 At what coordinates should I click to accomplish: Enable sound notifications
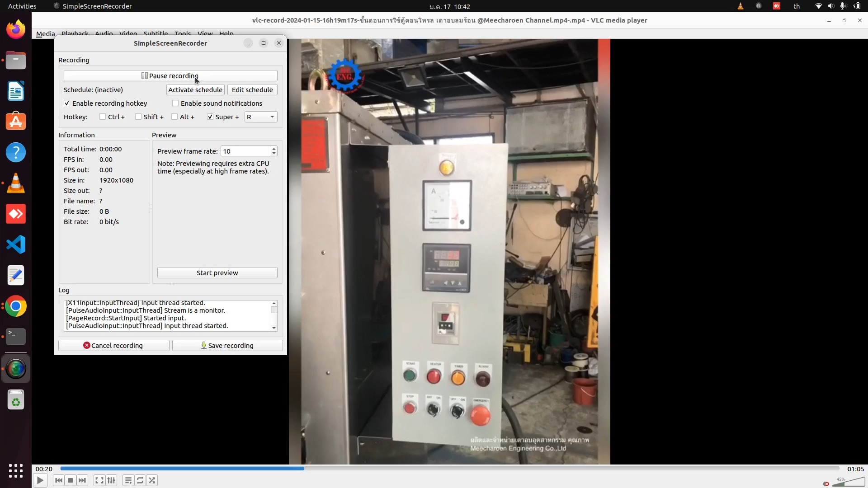tap(176, 103)
